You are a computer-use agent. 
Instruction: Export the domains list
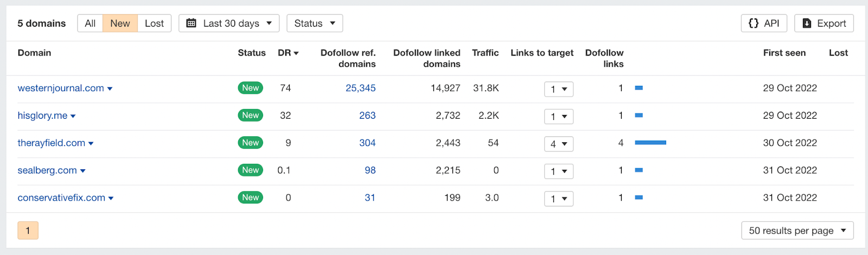pos(824,23)
